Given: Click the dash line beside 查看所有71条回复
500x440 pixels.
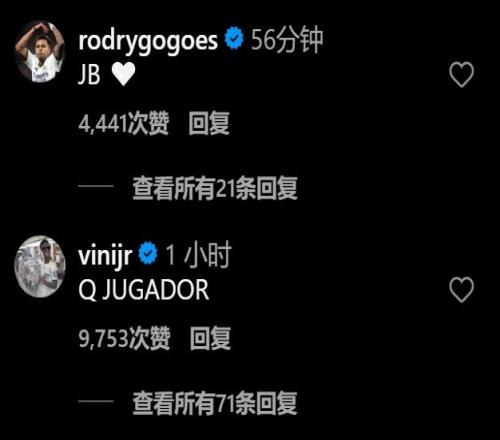Looking at the screenshot, I should click(96, 401).
